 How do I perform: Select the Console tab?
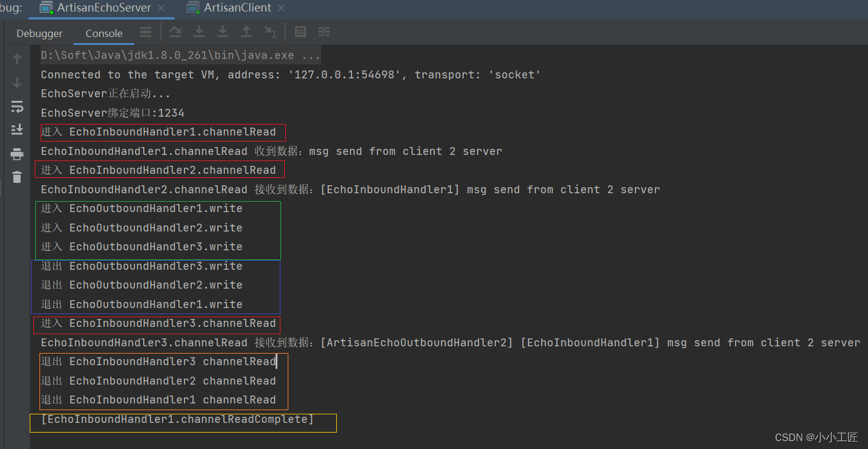pyautogui.click(x=104, y=33)
